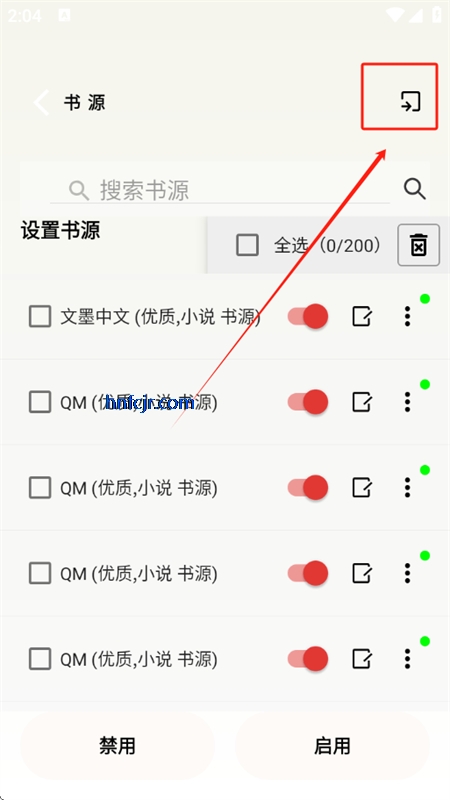Select the first QM source checkbox
This screenshot has width=450, height=800.
click(40, 402)
